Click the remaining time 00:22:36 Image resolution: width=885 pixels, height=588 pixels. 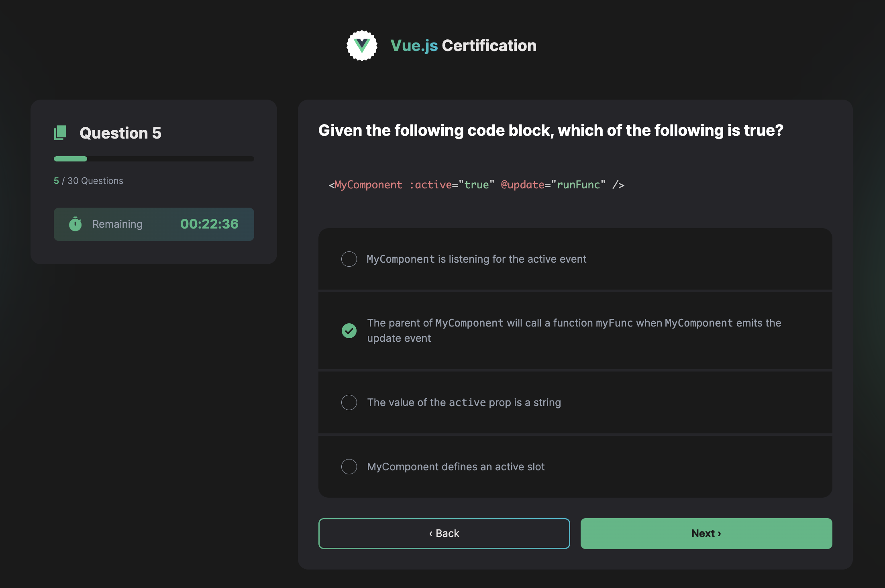pos(209,224)
